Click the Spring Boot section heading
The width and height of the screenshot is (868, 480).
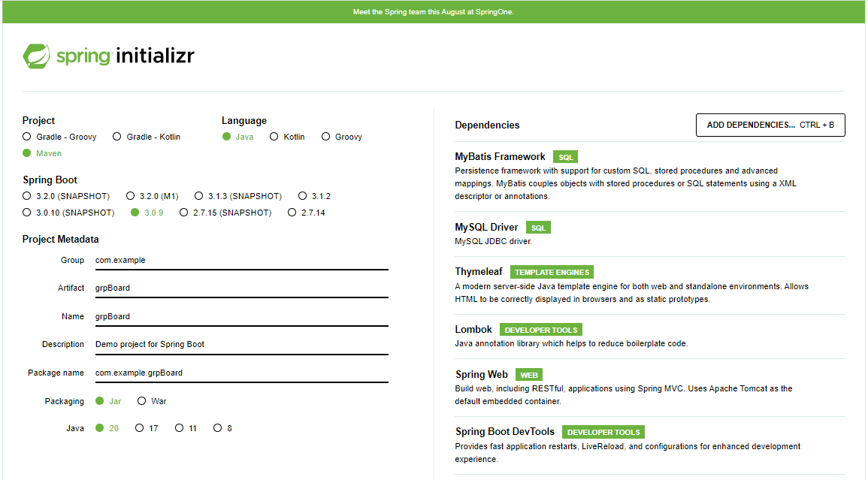[x=50, y=180]
